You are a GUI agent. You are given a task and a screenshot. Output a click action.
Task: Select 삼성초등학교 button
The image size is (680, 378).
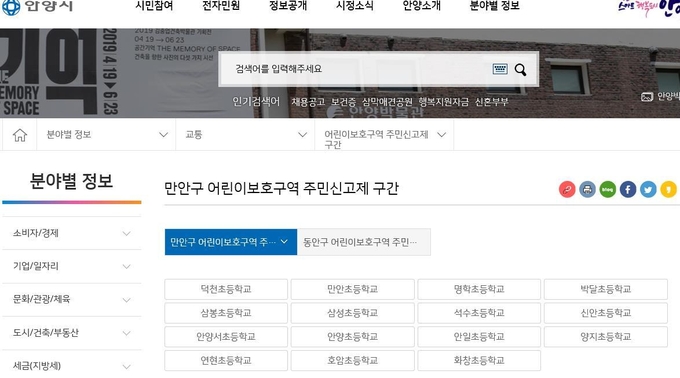[x=353, y=313]
